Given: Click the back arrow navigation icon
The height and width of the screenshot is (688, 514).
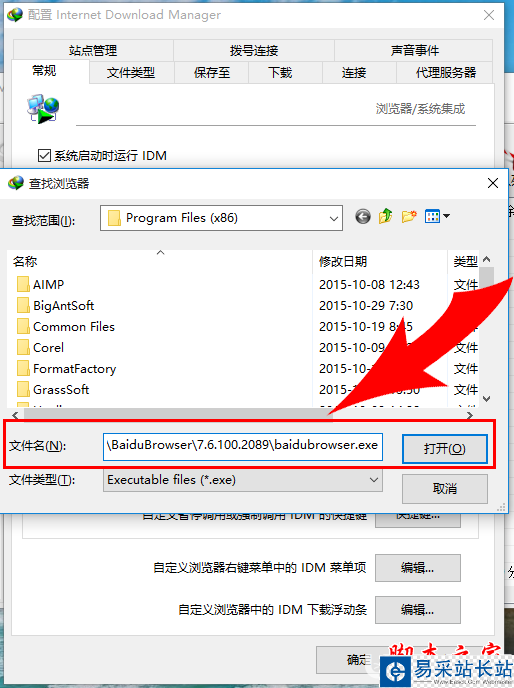Looking at the screenshot, I should tap(363, 217).
